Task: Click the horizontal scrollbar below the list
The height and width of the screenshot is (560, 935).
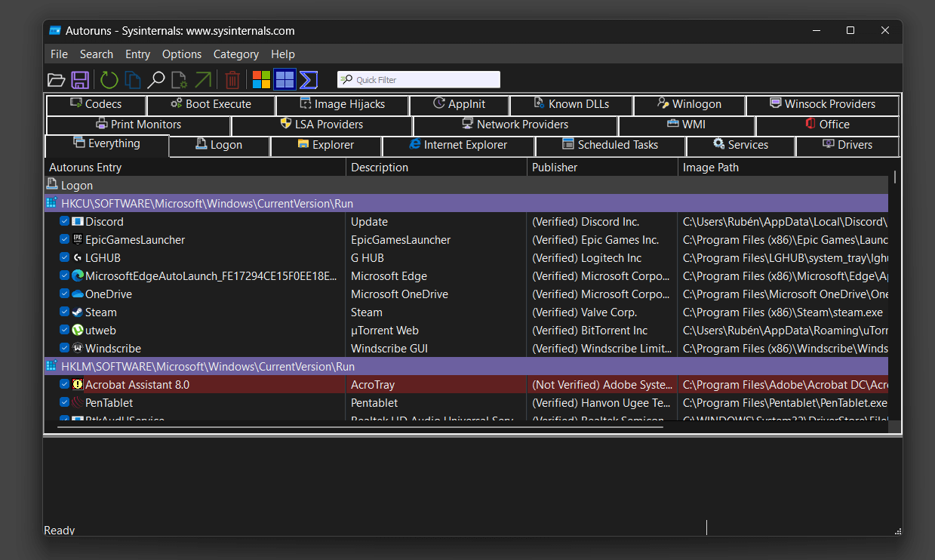Action: 355,427
